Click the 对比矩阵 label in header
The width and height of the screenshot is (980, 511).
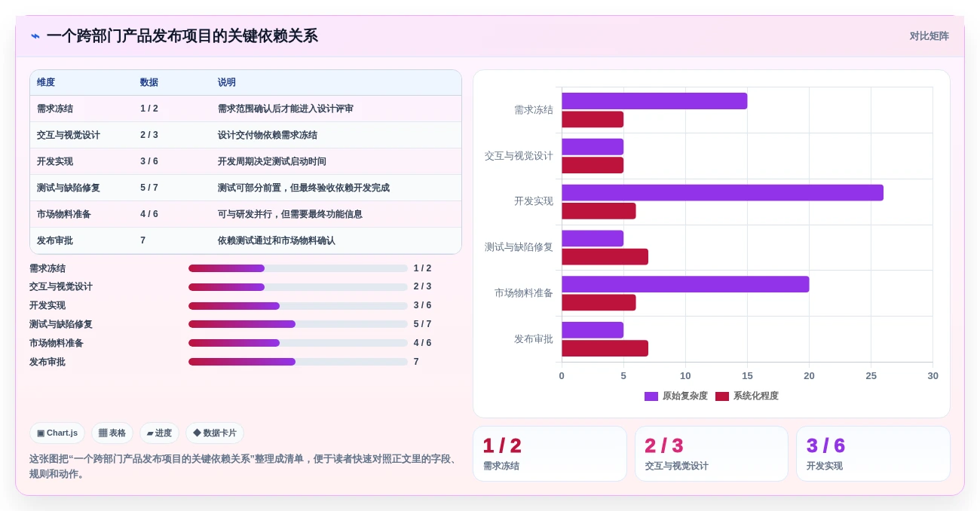[929, 36]
